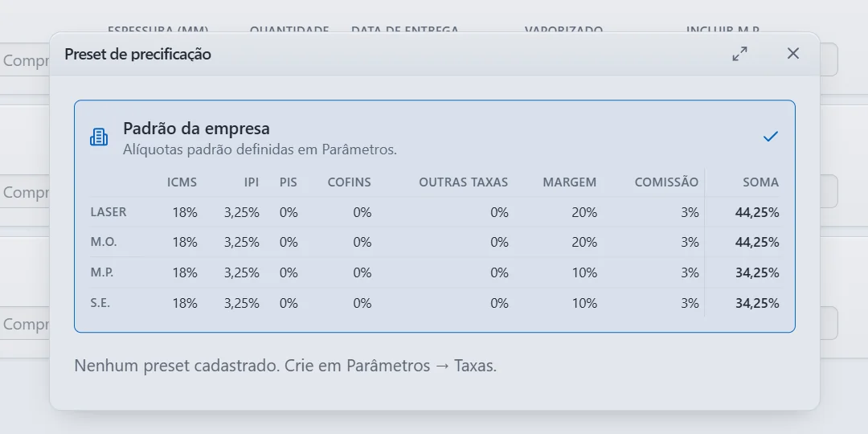This screenshot has width=868, height=434.
Task: Click the M.P. row MARGEM value 10%
Action: [x=584, y=273]
